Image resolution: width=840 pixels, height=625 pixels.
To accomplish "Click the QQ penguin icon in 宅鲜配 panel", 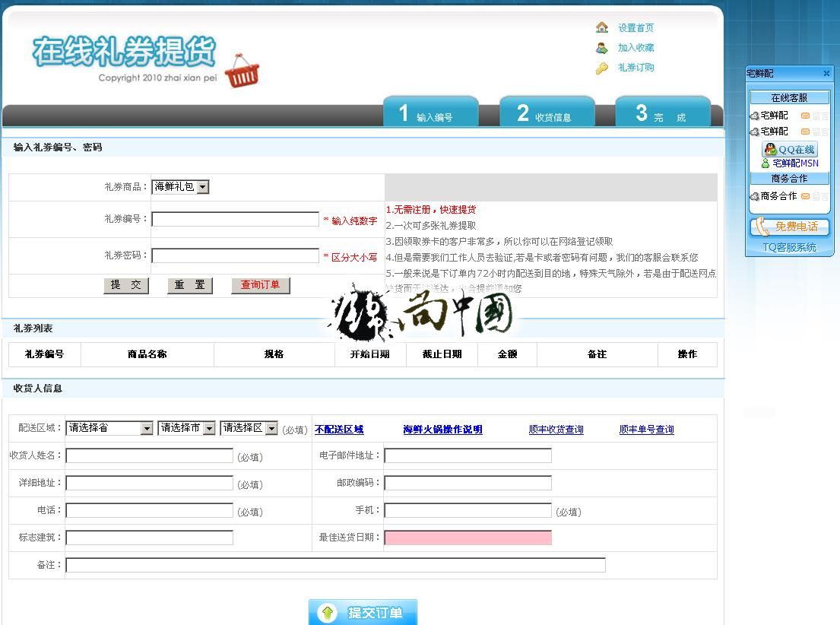I will point(770,149).
